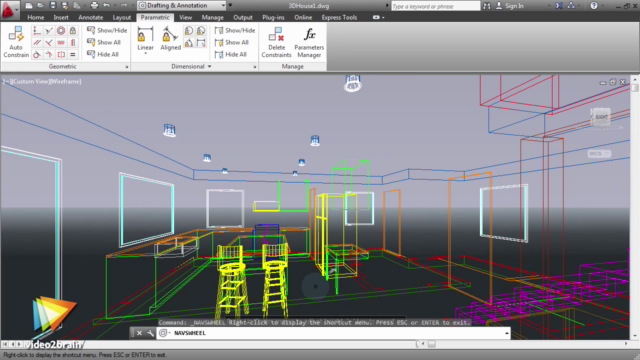This screenshot has height=360, width=640.
Task: Apply the Collinear geometric constraint
Action: pyautogui.click(x=49, y=30)
